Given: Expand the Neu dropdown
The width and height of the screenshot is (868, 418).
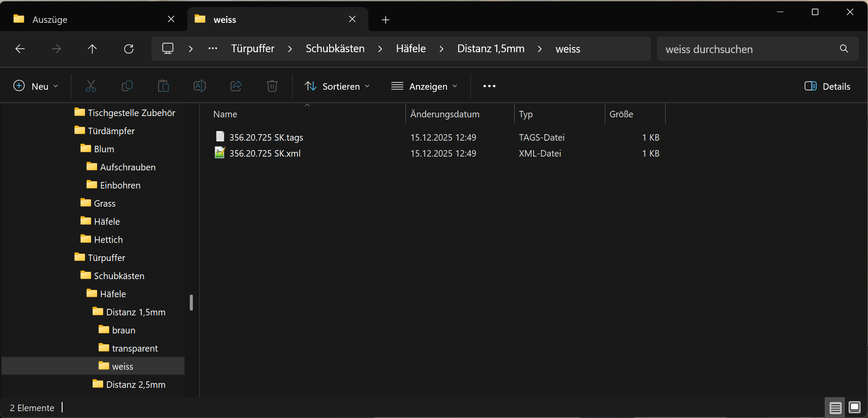Looking at the screenshot, I should [x=36, y=86].
